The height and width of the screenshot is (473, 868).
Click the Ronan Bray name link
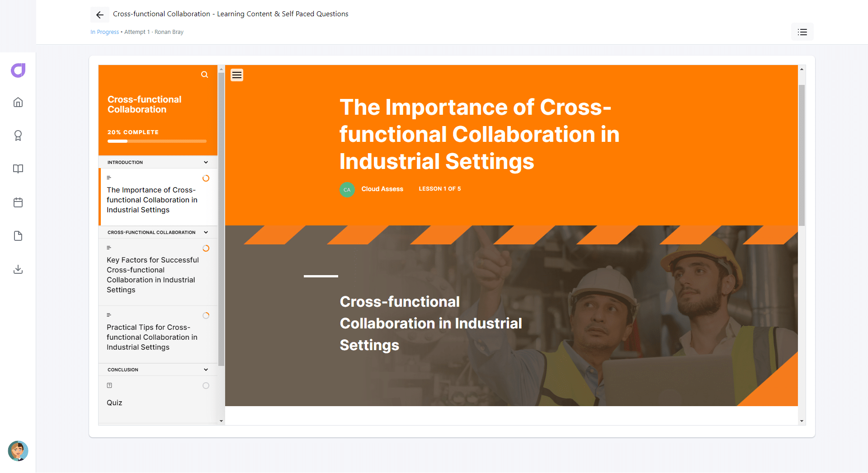[169, 32]
